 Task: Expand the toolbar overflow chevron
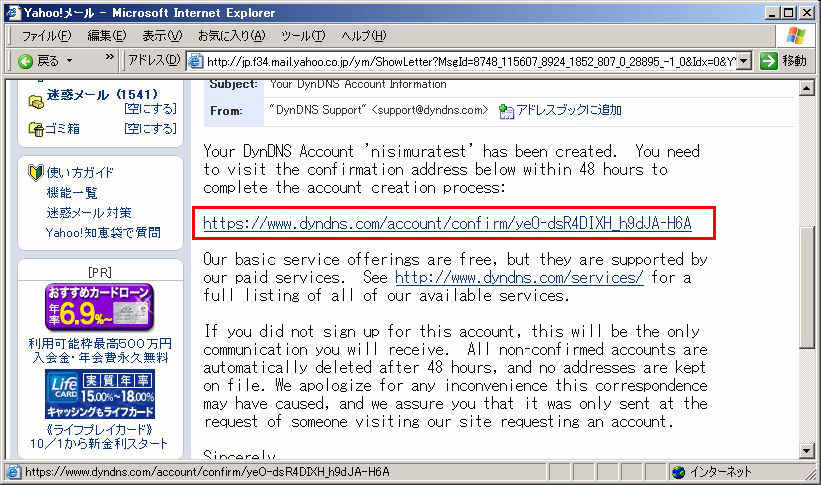point(109,57)
